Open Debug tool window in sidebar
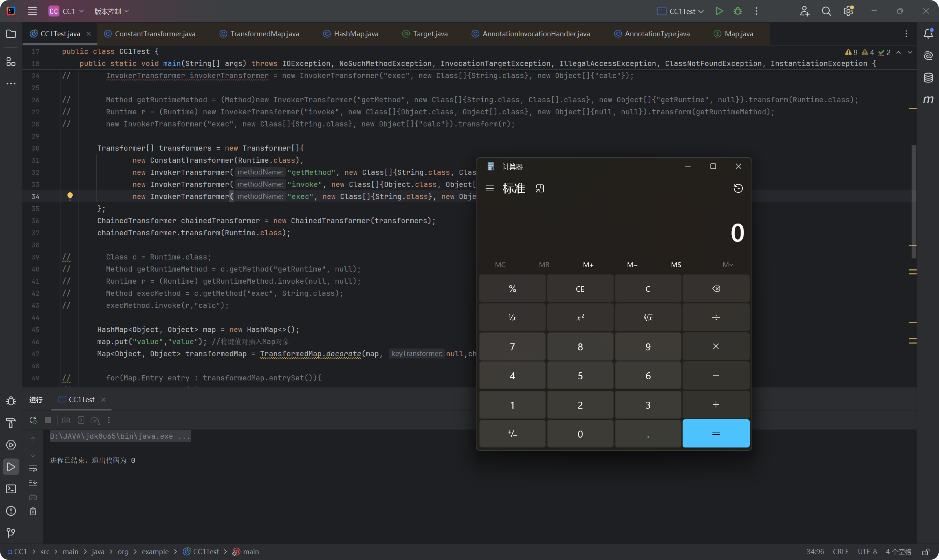The image size is (939, 560). click(x=11, y=401)
